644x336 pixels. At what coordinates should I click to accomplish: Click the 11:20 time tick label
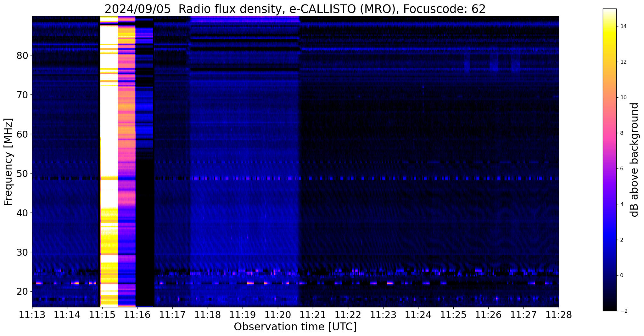[x=278, y=315]
